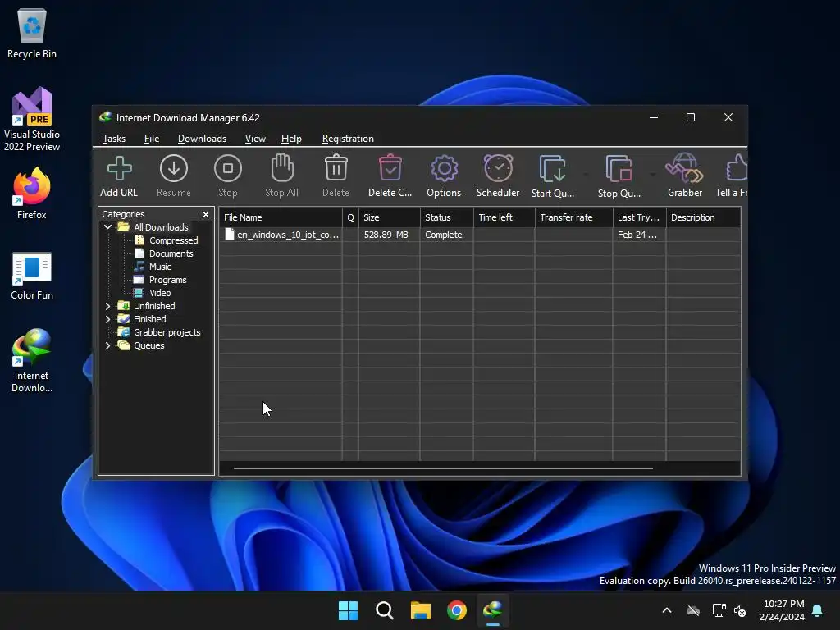Select the en_windows_10_iot download row

coord(480,235)
